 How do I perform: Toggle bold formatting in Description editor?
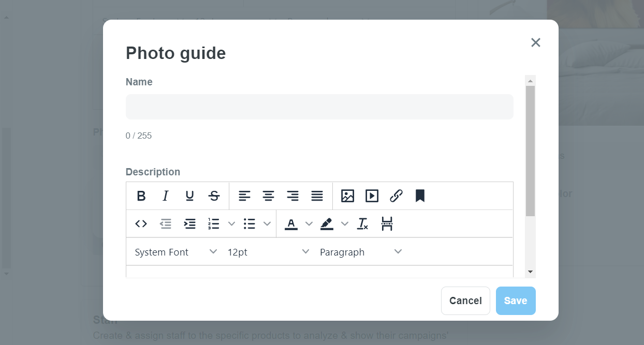(x=141, y=196)
